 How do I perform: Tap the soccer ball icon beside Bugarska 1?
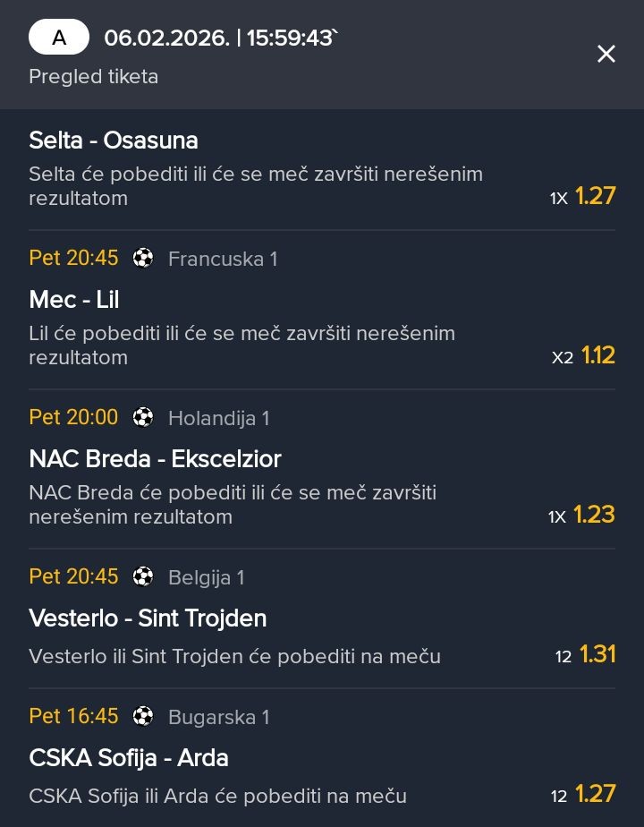point(143,717)
